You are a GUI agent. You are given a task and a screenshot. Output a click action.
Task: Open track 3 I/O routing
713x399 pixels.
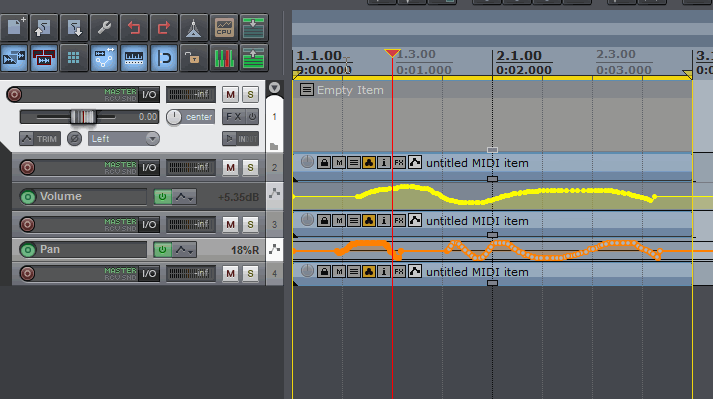pyautogui.click(x=149, y=224)
